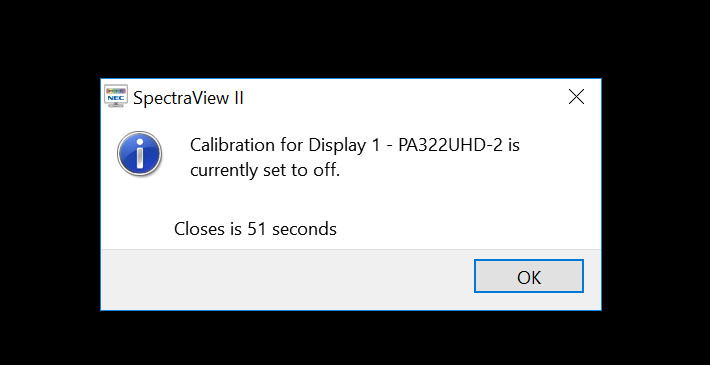Click empty title bar area right of title

pos(403,97)
